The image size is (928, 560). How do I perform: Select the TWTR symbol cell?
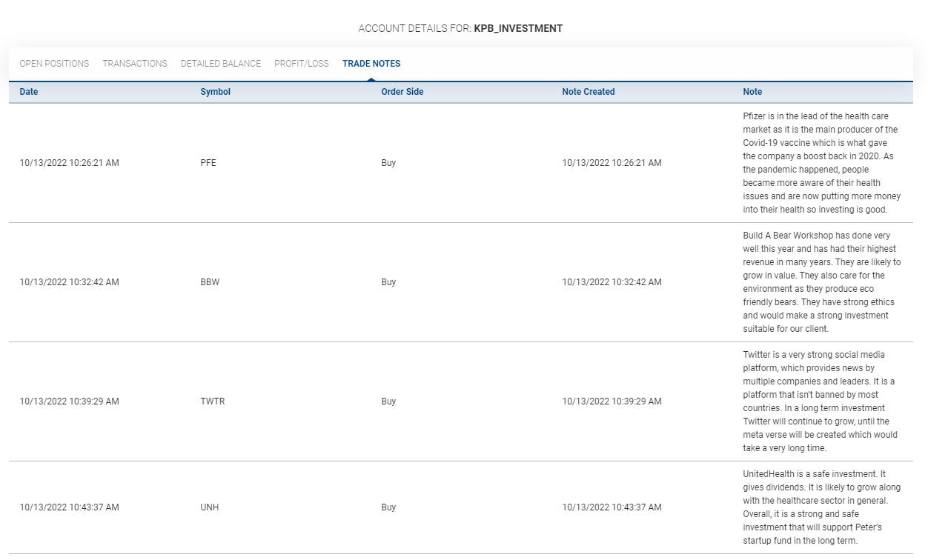pos(213,401)
